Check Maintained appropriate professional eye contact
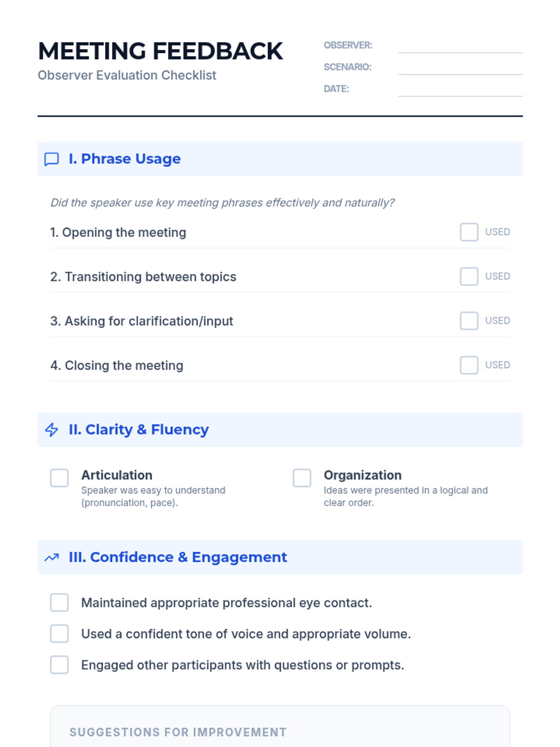Image resolution: width=560 pixels, height=747 pixels. (59, 603)
